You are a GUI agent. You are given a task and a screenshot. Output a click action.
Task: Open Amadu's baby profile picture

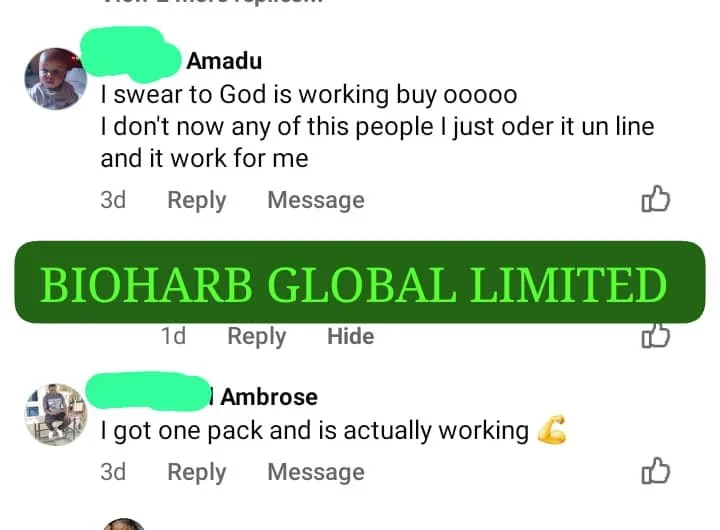(x=56, y=79)
